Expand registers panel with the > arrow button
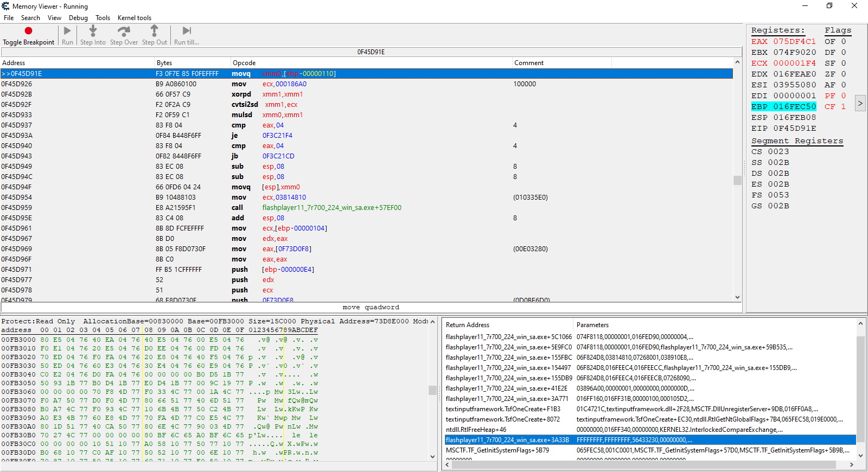Image resolution: width=868 pixels, height=472 pixels. pyautogui.click(x=860, y=103)
